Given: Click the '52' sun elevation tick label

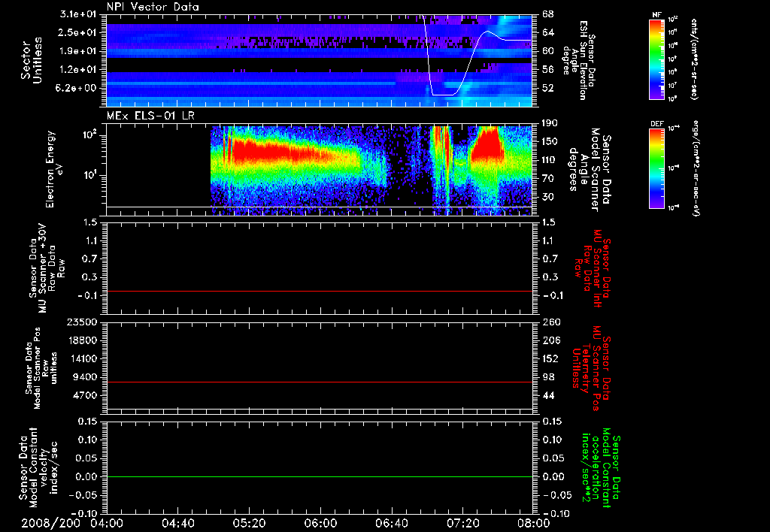Looking at the screenshot, I should (x=548, y=89).
